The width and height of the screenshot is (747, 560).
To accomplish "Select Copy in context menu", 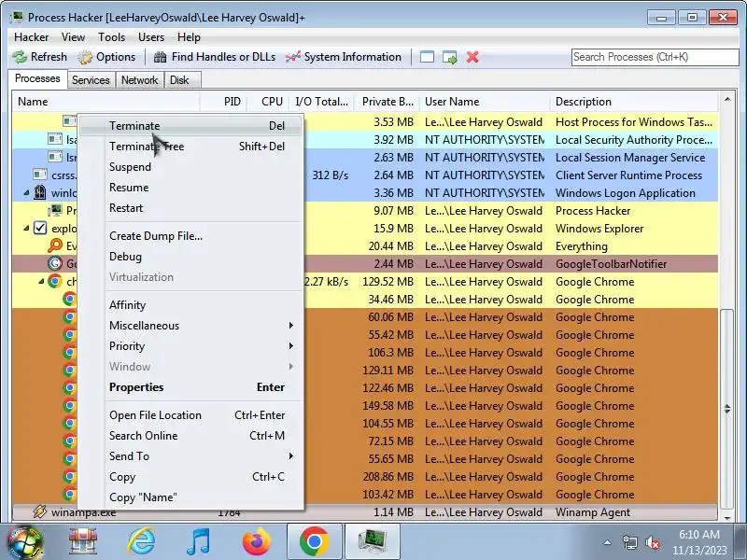I will point(190,476).
